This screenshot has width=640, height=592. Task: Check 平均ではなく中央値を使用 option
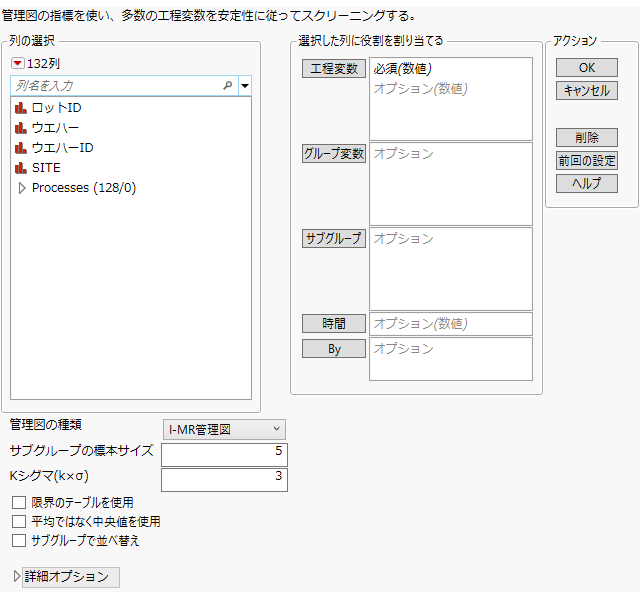click(19, 521)
